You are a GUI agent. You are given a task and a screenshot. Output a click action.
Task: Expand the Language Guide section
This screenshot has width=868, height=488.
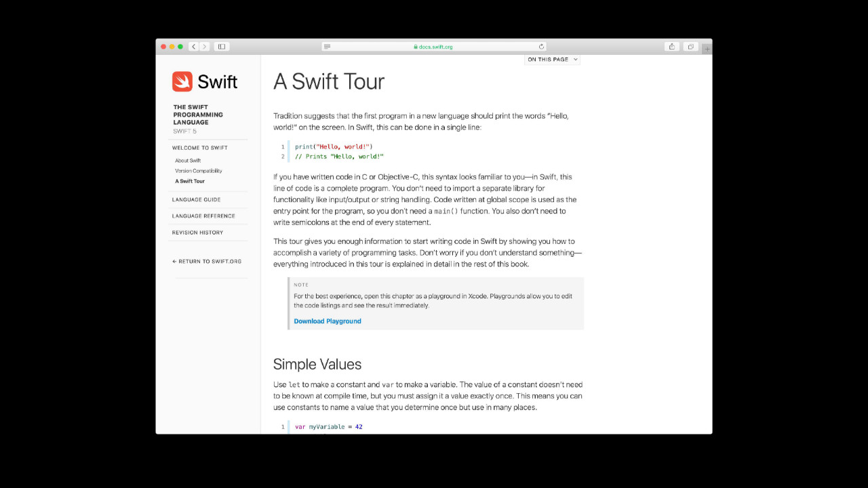coord(197,199)
